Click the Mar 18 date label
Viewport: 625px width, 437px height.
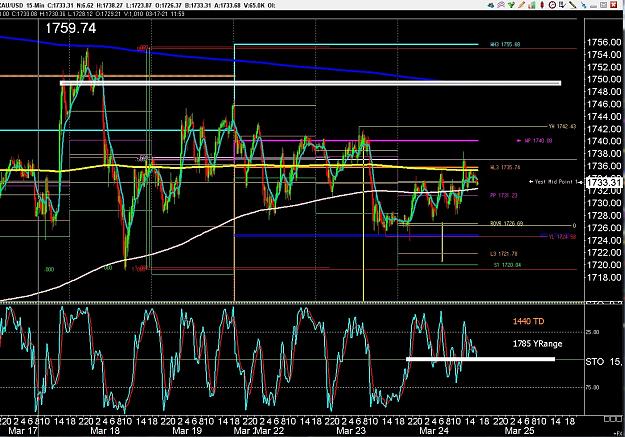click(105, 431)
